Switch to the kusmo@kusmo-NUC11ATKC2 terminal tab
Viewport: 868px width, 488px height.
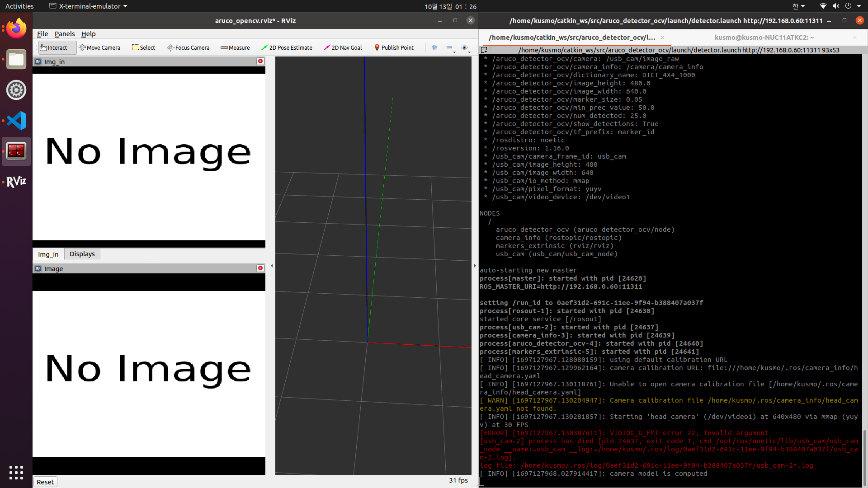coord(764,38)
